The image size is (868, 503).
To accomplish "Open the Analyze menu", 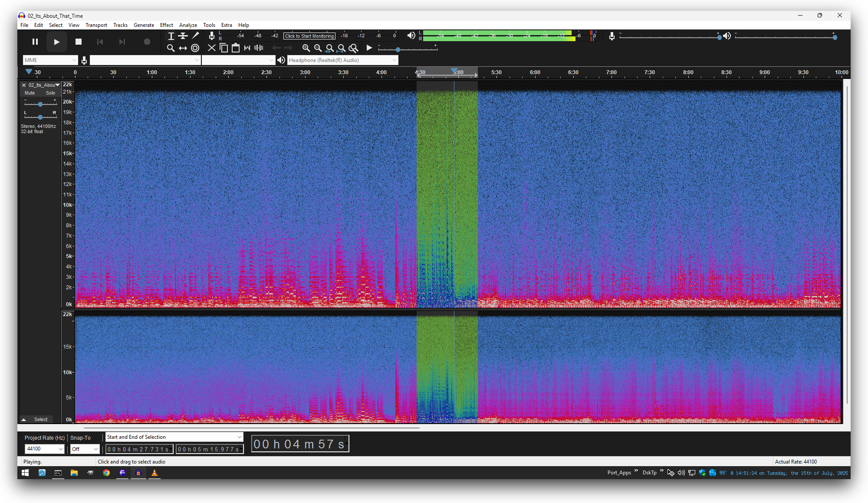I will (x=188, y=25).
